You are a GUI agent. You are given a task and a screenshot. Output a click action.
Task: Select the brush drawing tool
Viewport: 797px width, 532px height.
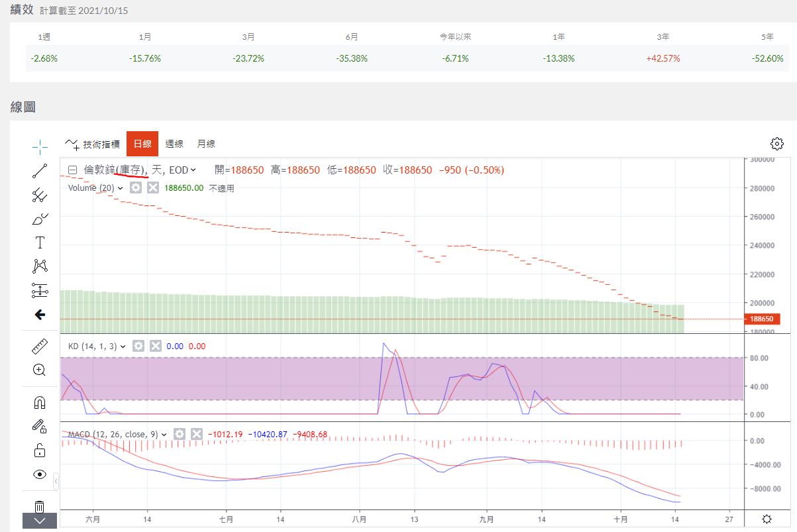pos(40,219)
